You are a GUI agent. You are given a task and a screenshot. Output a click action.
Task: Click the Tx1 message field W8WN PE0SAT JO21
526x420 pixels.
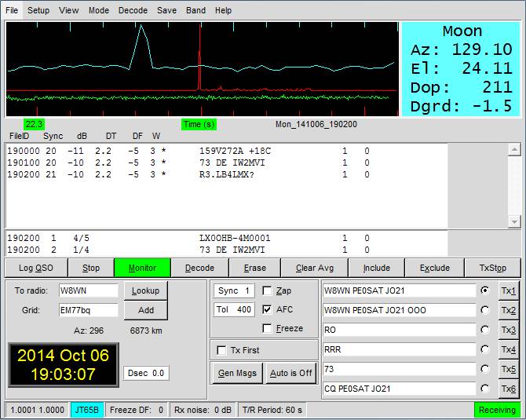[x=399, y=290]
